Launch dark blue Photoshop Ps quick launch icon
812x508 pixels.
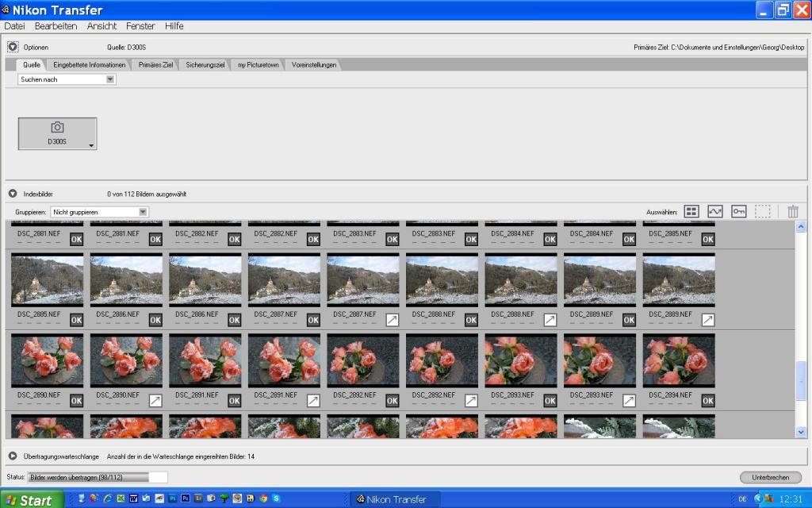point(185,498)
